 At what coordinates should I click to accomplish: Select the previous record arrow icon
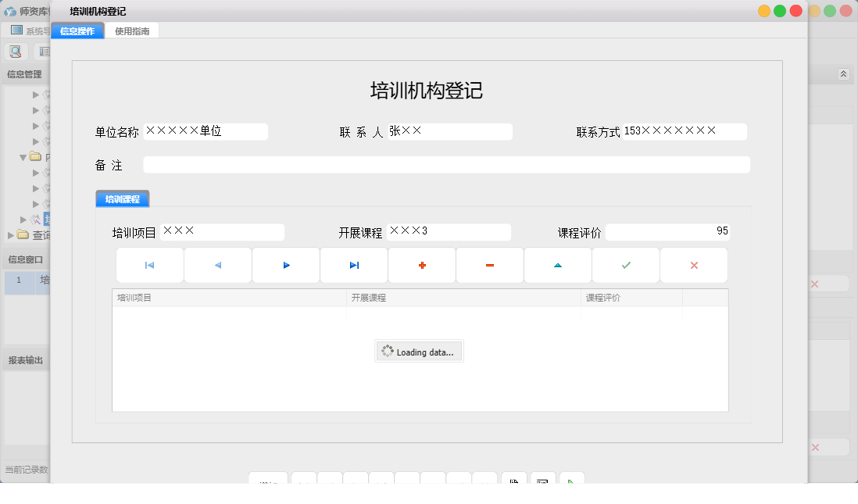tap(217, 265)
